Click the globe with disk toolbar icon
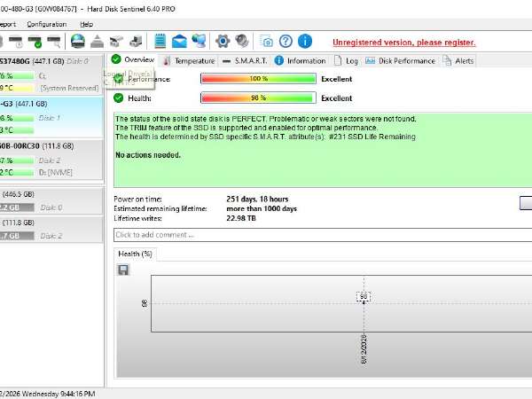Viewport: 532px width, 399px height. (78, 41)
